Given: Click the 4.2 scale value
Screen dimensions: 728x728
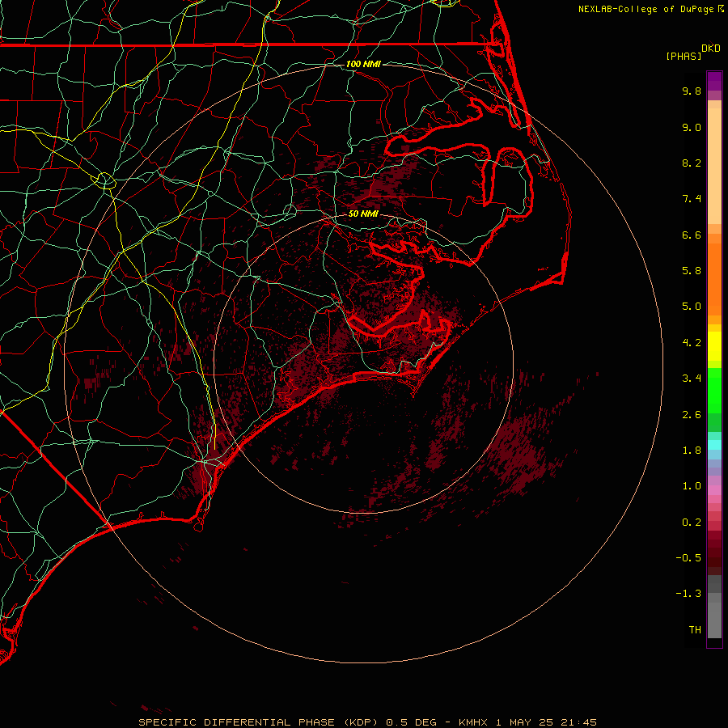Looking at the screenshot, I should coord(692,343).
